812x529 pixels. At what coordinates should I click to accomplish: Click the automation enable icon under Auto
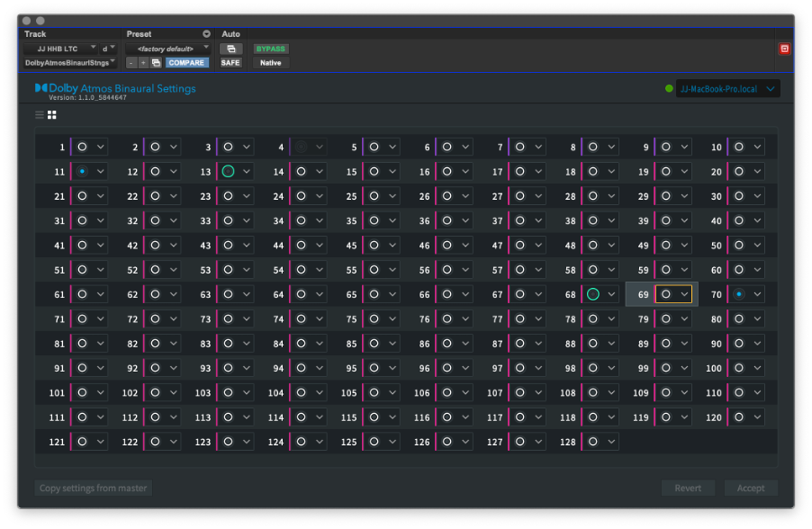(x=231, y=49)
